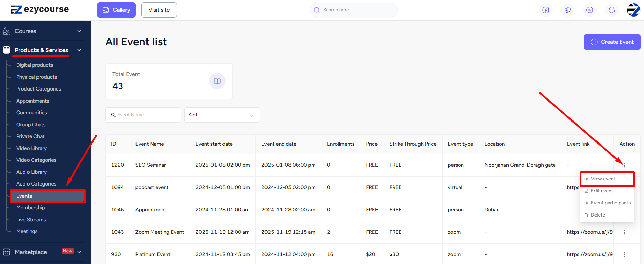Focus the Search here field

click(354, 10)
